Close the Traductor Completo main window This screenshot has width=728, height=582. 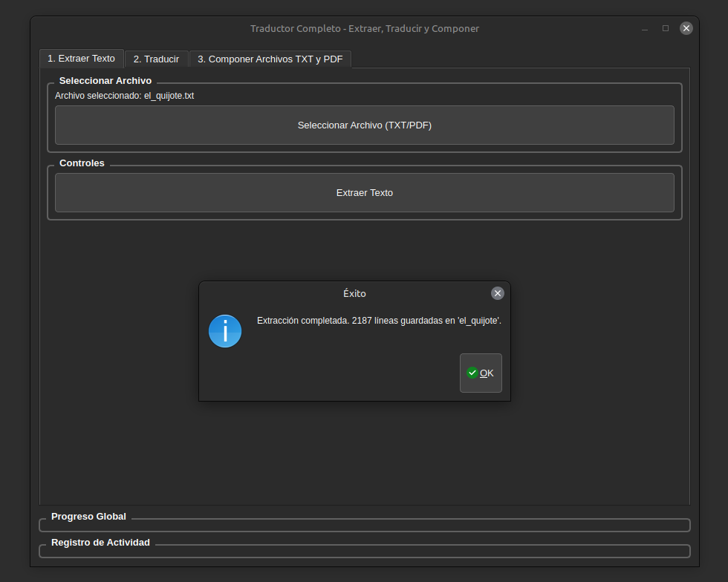point(686,28)
